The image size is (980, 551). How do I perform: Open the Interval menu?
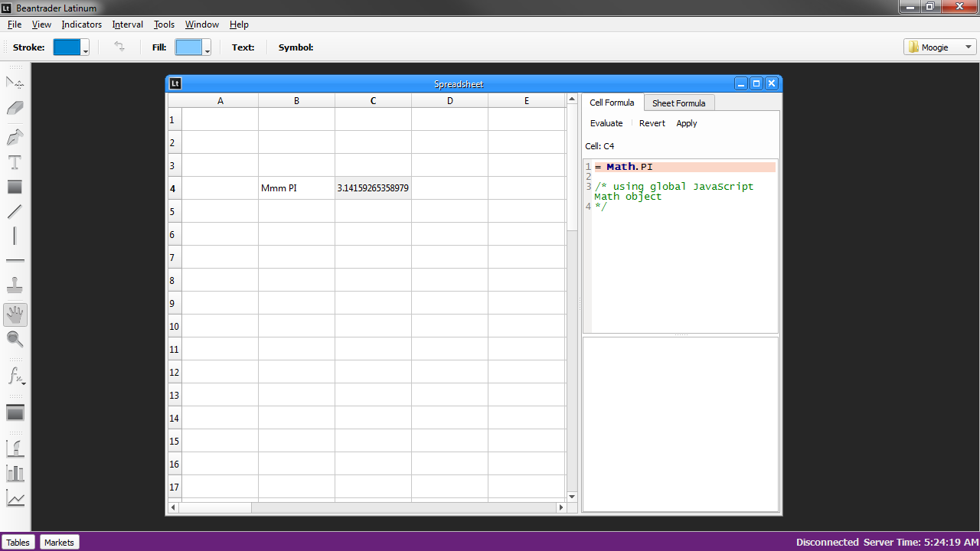[128, 24]
